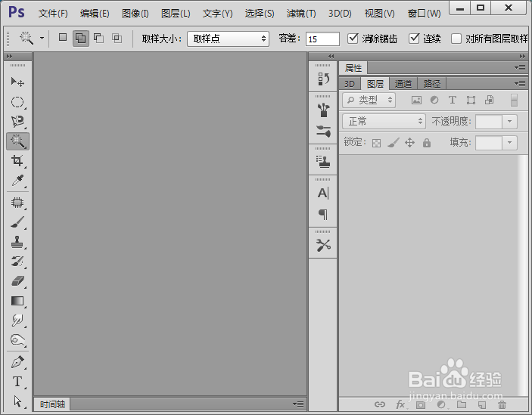Select the History Brush tool

coord(17,262)
